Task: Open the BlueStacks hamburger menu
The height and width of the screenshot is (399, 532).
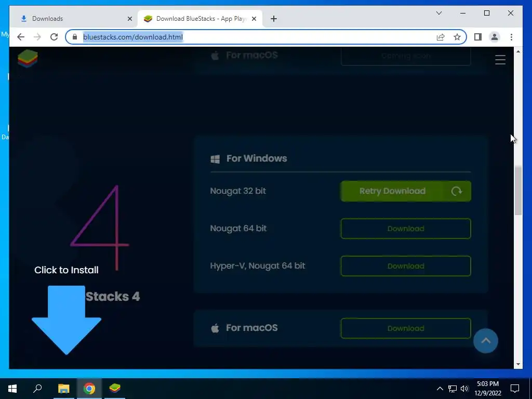Action: point(500,60)
